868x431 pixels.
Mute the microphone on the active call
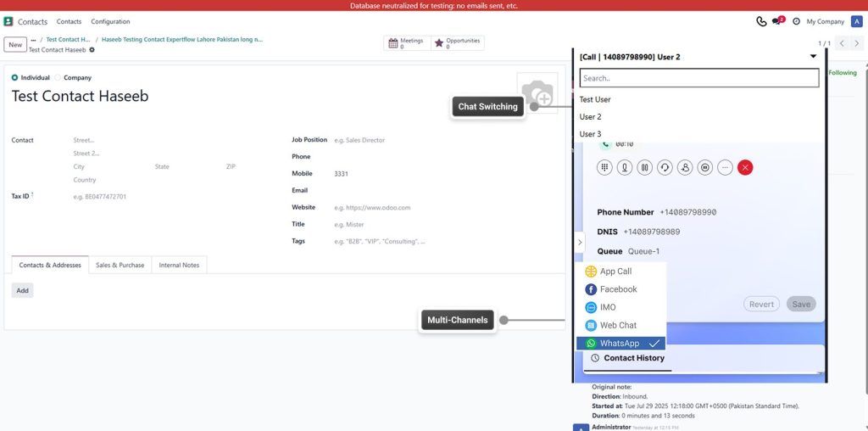625,167
